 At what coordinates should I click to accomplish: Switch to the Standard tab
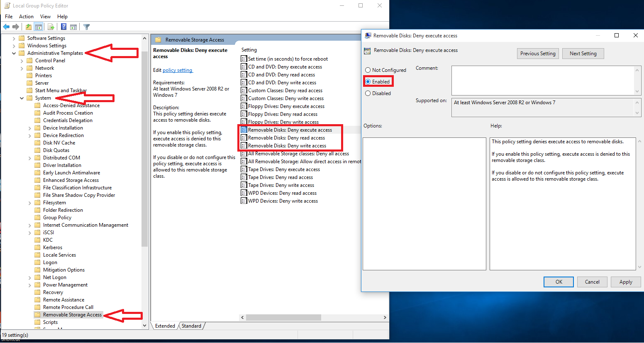[190, 326]
